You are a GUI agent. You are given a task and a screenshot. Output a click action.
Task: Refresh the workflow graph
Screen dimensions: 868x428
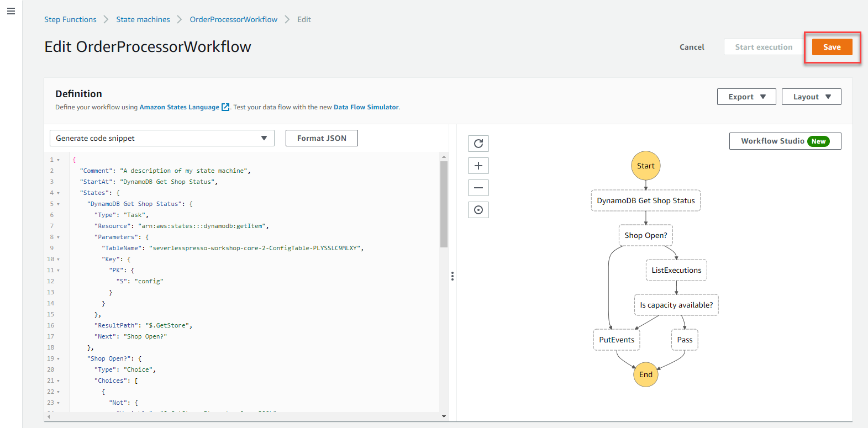click(478, 144)
